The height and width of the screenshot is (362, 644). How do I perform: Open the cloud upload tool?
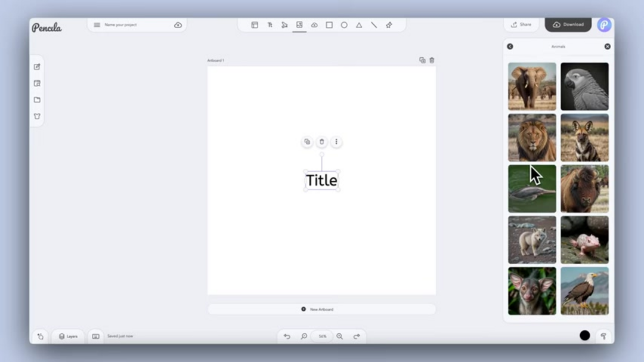314,25
